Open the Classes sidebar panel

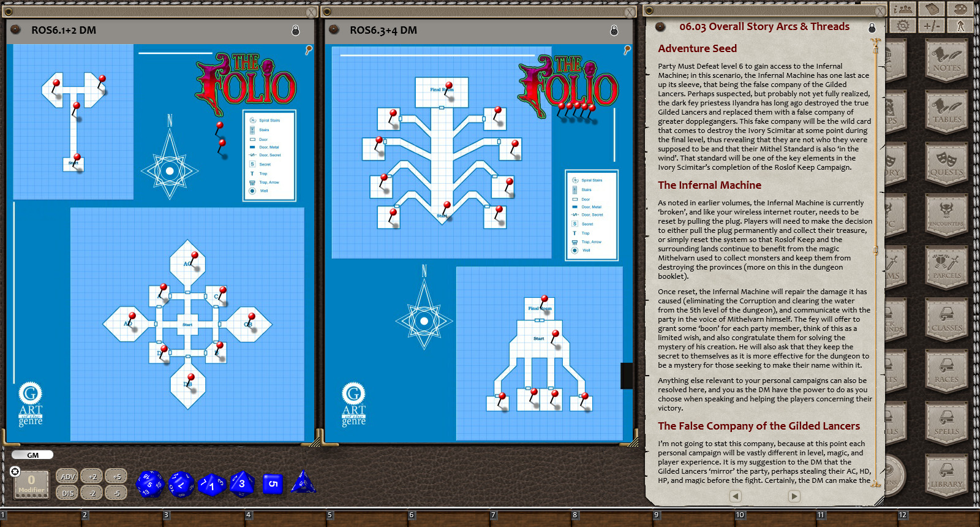[x=946, y=320]
